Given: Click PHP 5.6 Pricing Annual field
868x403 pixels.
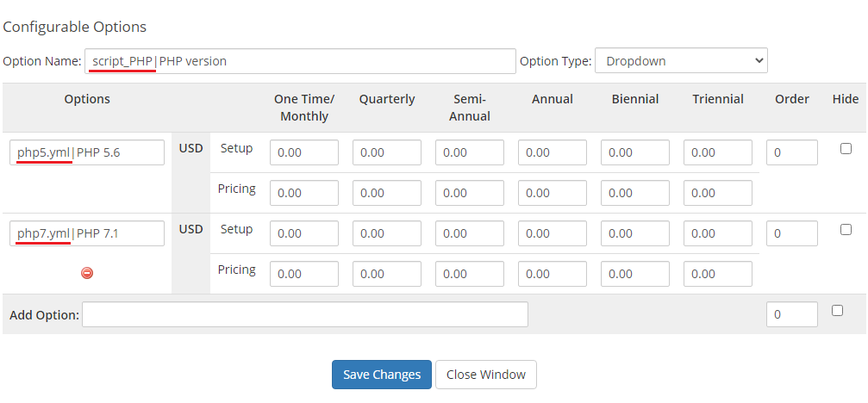Looking at the screenshot, I should [x=553, y=193].
